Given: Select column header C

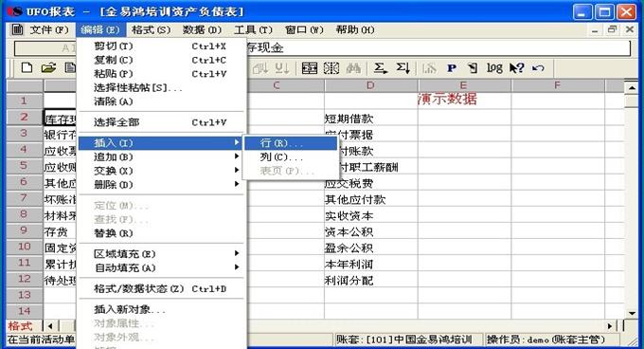Looking at the screenshot, I should click(x=277, y=85).
